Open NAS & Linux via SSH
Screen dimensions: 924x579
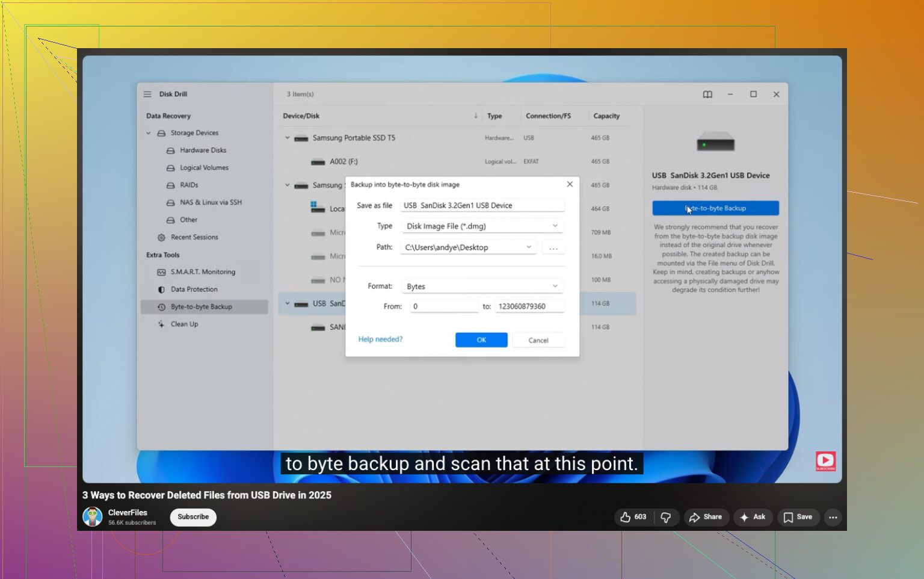211,203
